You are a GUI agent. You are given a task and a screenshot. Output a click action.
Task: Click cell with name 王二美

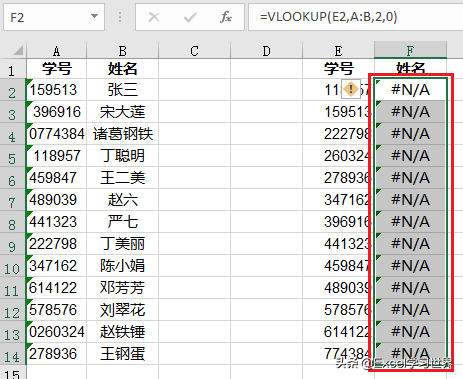tap(122, 178)
